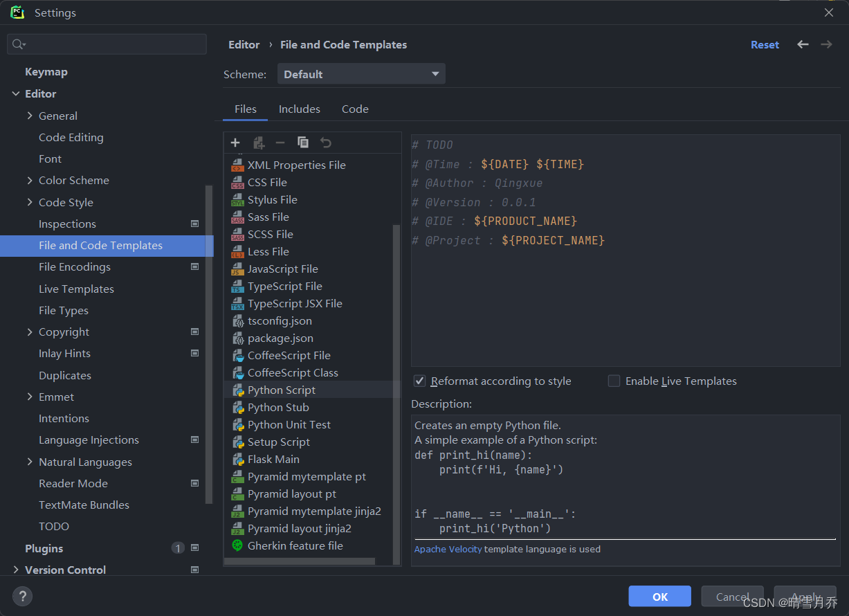Open the help question mark icon
This screenshot has width=849, height=616.
[x=22, y=595]
